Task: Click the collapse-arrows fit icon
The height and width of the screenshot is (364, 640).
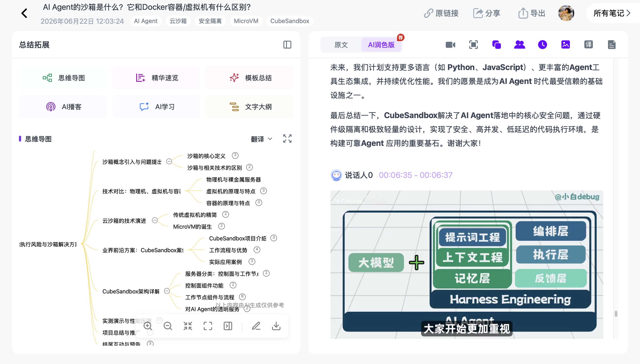Action: click(x=188, y=326)
